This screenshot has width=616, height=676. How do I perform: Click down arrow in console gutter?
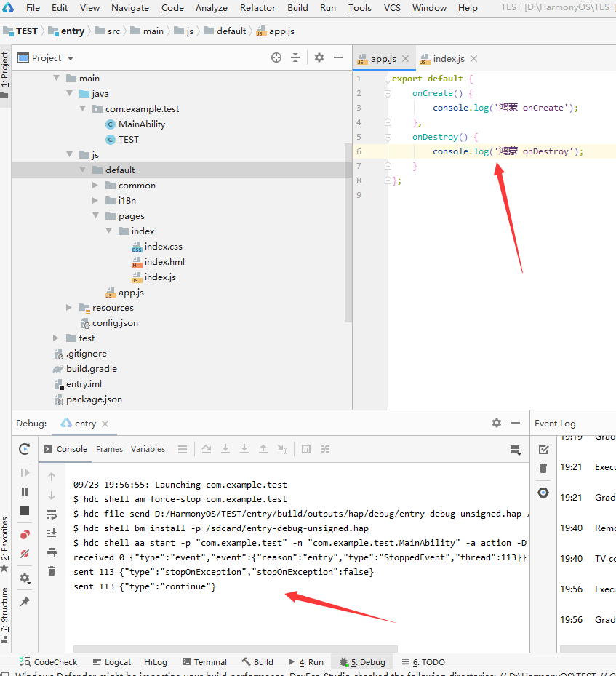click(52, 496)
